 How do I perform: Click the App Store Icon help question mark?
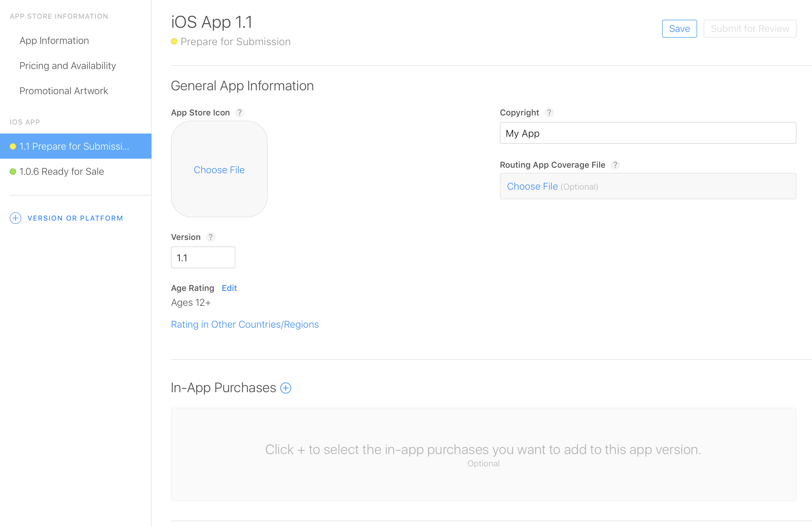tap(240, 113)
